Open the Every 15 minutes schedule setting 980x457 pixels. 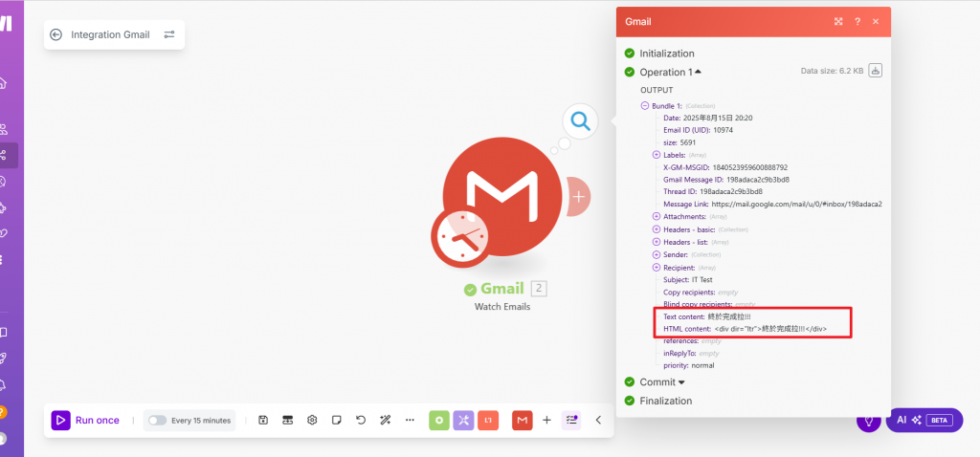tap(201, 420)
